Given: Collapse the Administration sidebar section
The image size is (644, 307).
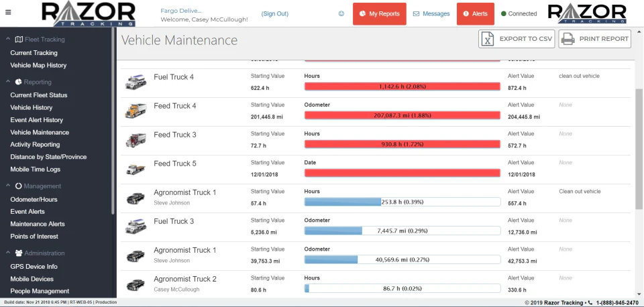Looking at the screenshot, I should coord(7,253).
